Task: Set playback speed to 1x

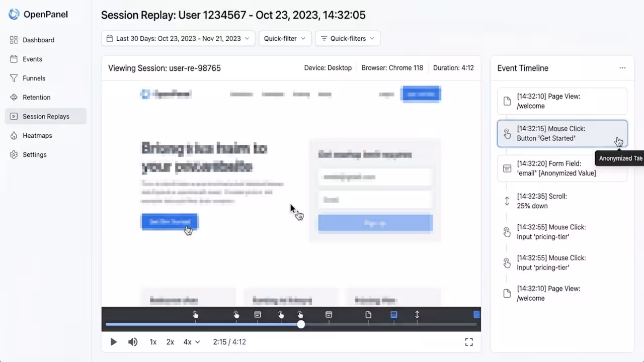Action: [153, 342]
